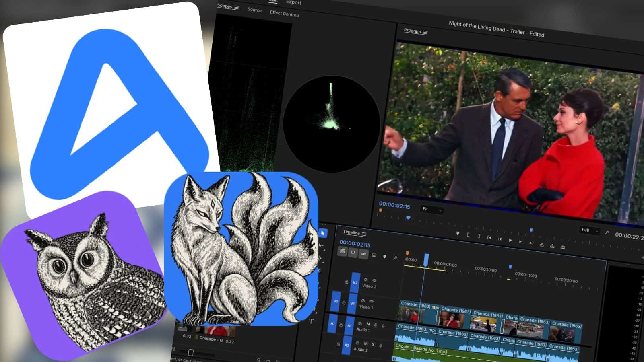This screenshot has width=644, height=362.
Task: Switch to the Effect Controls tab
Action: coord(285,14)
